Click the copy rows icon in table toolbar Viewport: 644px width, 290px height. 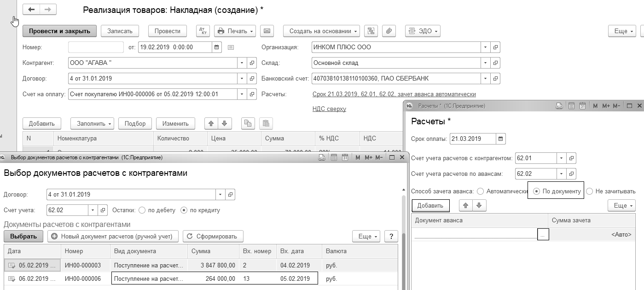click(248, 123)
